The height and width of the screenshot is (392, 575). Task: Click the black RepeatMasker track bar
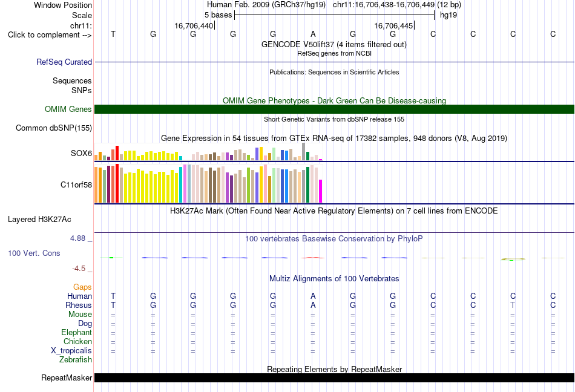335,377
